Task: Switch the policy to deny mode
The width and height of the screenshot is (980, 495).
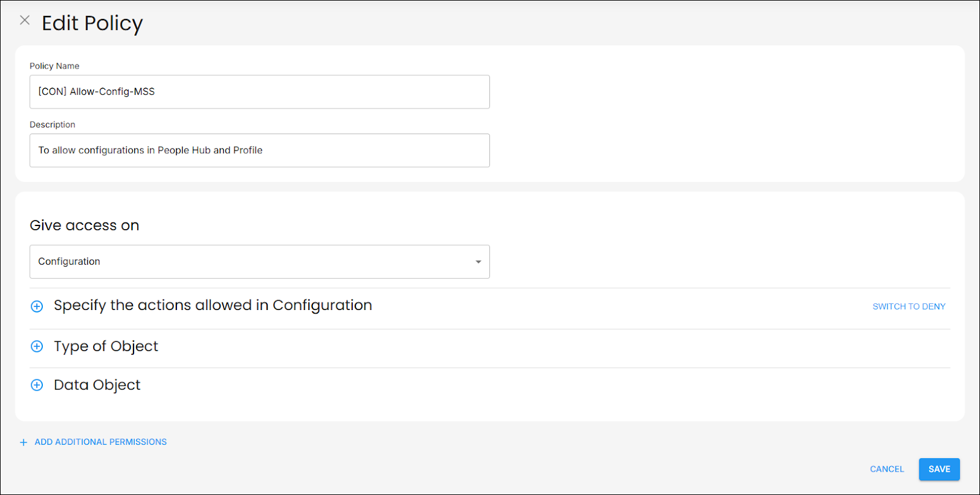Action: pyautogui.click(x=908, y=306)
